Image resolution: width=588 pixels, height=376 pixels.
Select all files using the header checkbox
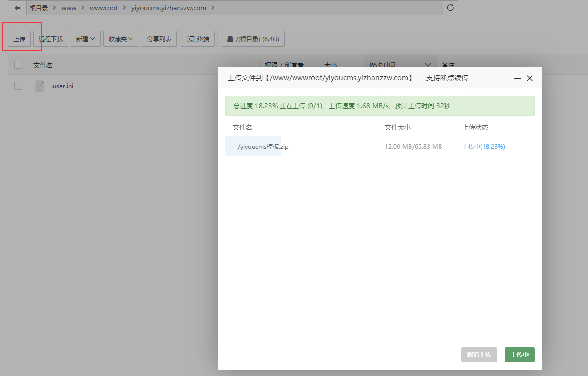tap(18, 65)
